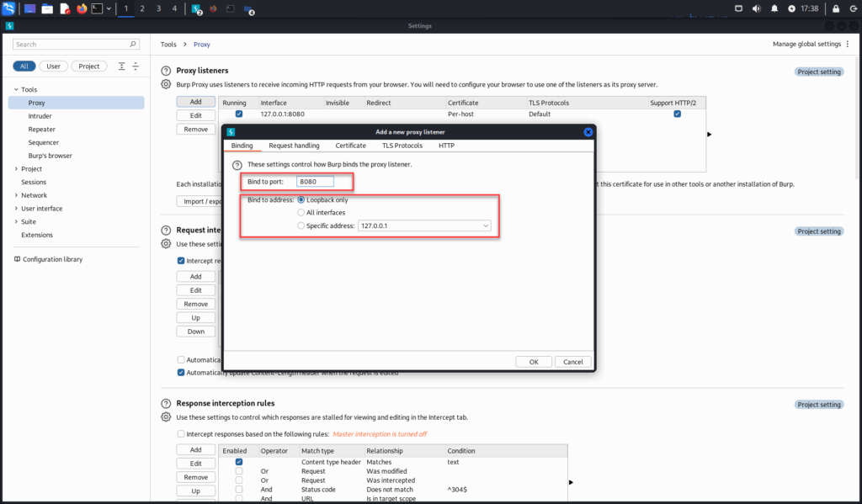The width and height of the screenshot is (862, 504).
Task: Open the Specific address dropdown 127.0.0.1
Action: [424, 225]
